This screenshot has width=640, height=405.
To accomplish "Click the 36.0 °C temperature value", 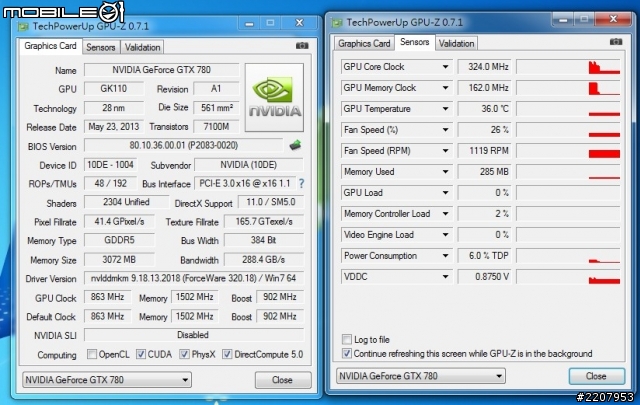I will pos(484,109).
